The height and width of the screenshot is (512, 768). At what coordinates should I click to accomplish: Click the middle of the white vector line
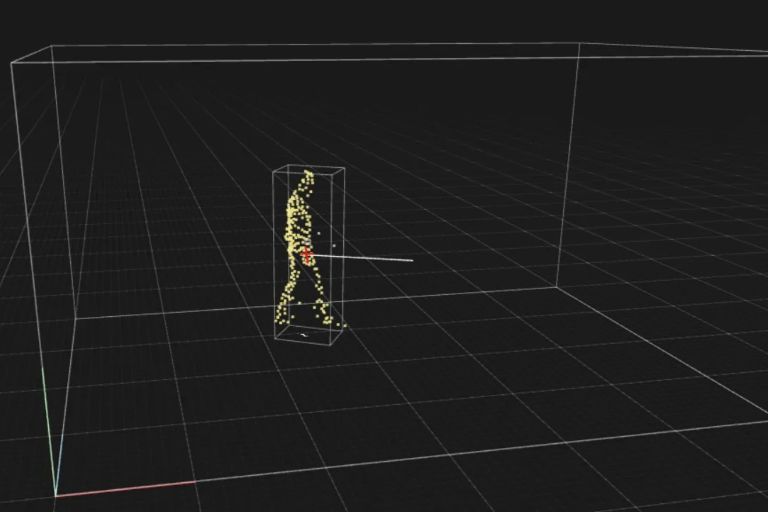pos(362,258)
